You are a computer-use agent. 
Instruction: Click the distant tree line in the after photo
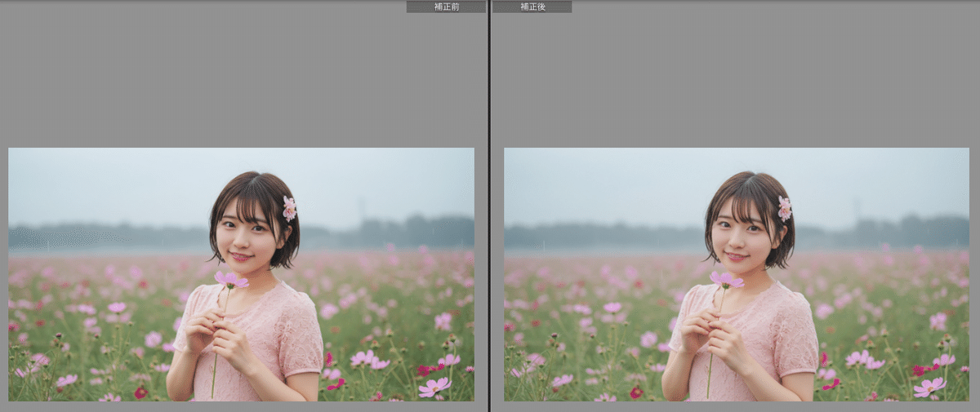click(906, 233)
